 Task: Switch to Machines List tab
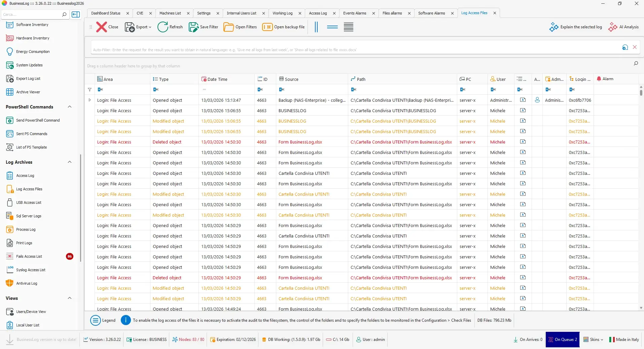point(170,13)
